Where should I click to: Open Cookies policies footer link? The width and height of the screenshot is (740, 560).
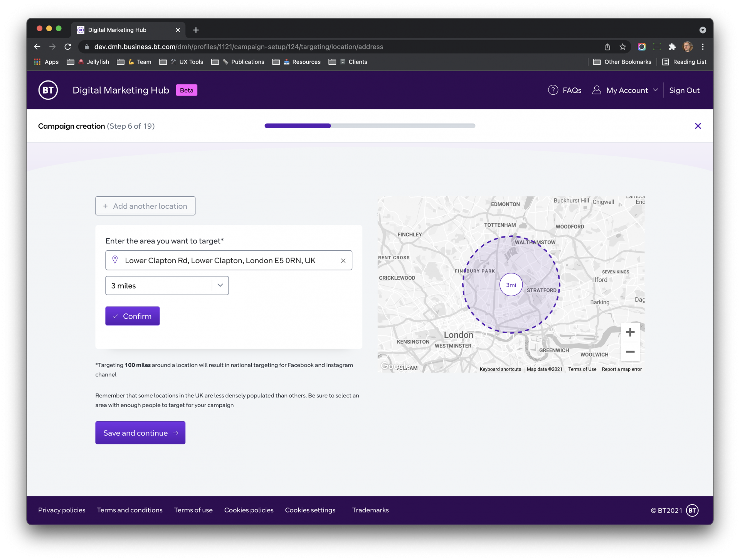pyautogui.click(x=249, y=510)
